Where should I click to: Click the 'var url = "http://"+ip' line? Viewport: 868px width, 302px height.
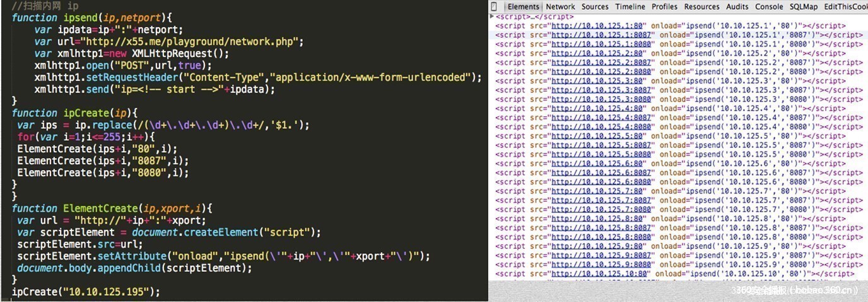click(112, 220)
